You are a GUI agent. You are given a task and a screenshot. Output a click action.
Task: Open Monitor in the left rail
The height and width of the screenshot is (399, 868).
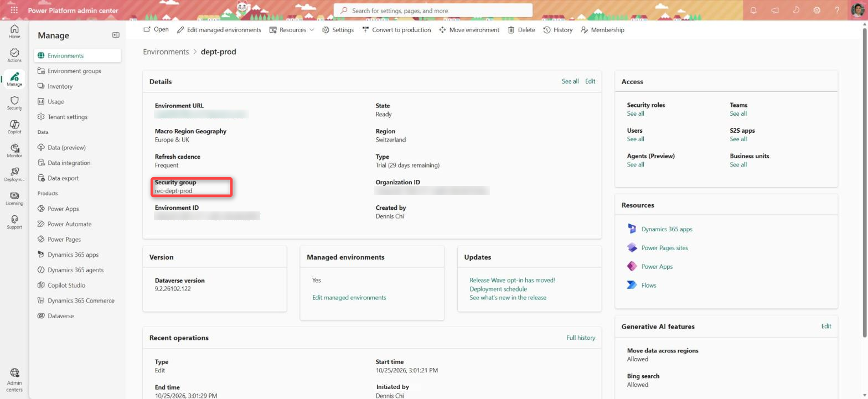click(x=14, y=151)
